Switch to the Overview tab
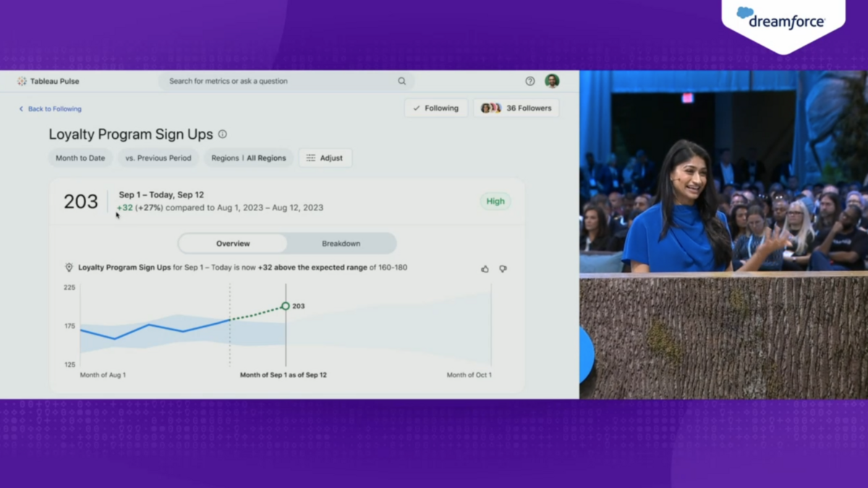This screenshot has height=488, width=868. tap(233, 244)
